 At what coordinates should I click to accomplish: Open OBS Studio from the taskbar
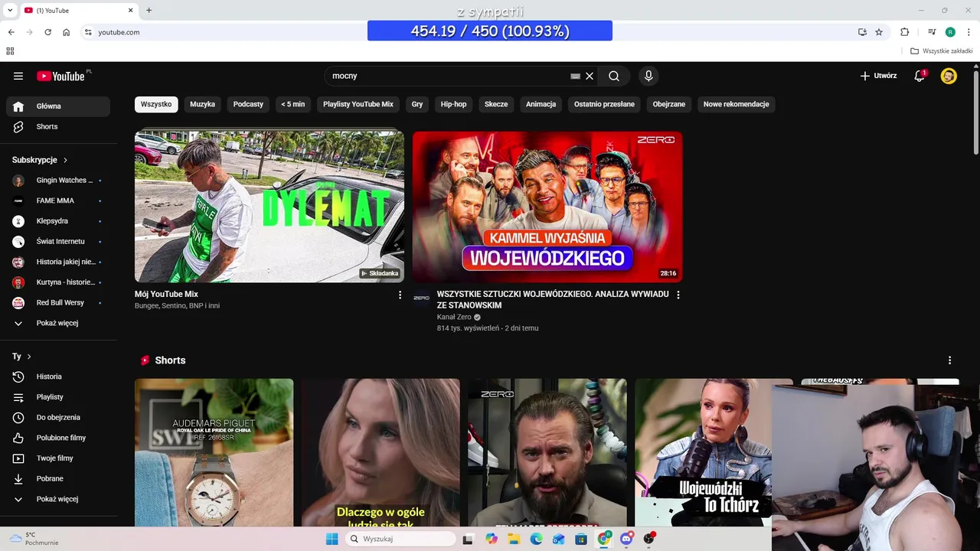(x=649, y=539)
